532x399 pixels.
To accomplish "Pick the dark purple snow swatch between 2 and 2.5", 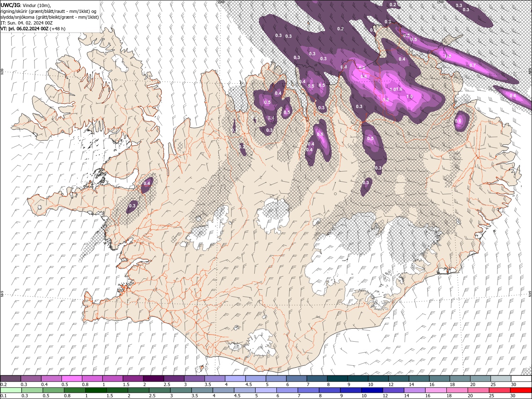I will point(153,379).
